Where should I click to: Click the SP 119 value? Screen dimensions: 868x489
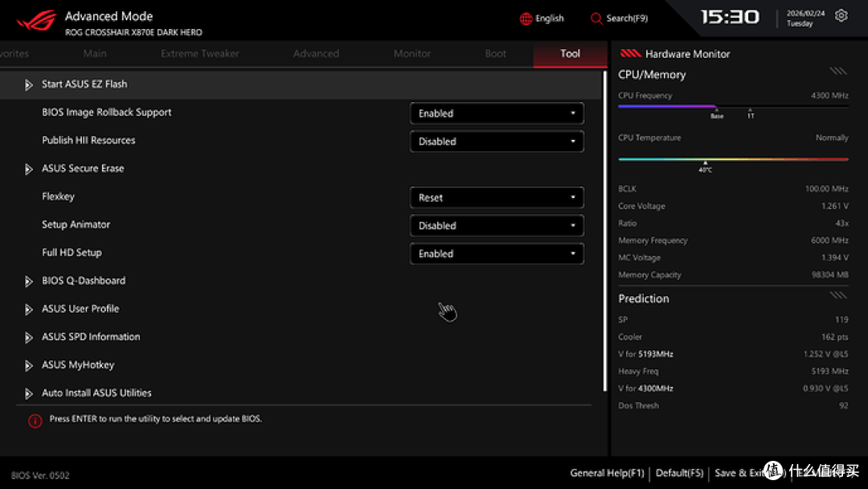[842, 319]
